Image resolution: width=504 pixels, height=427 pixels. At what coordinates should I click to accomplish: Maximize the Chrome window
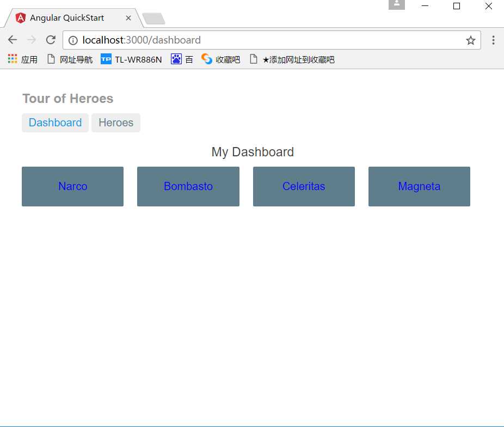tap(457, 6)
